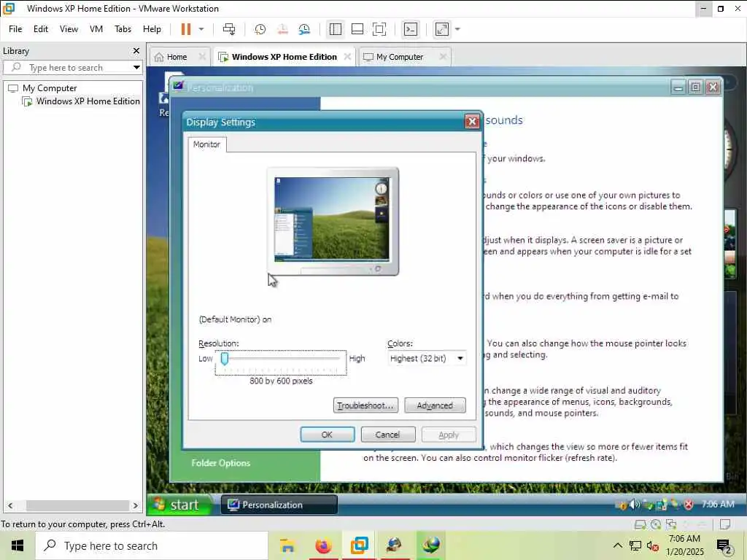This screenshot has height=560, width=747.
Task: Select the Monitor tab in Display Settings
Action: point(206,144)
